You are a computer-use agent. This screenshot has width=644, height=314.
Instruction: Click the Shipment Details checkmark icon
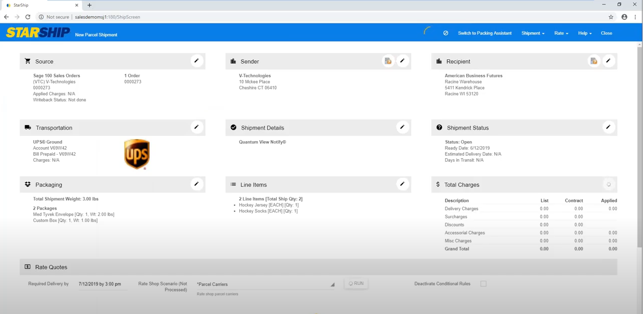coord(233,128)
